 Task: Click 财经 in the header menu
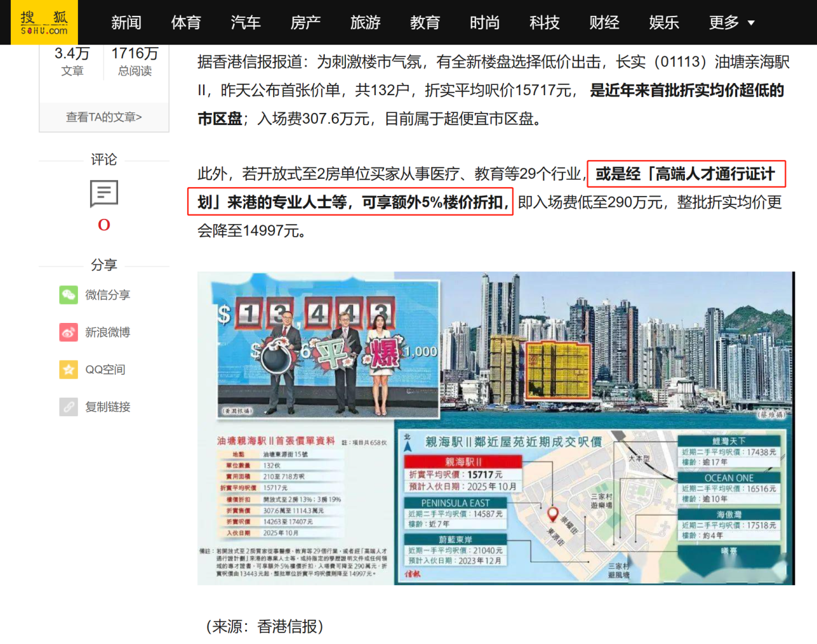click(x=604, y=23)
